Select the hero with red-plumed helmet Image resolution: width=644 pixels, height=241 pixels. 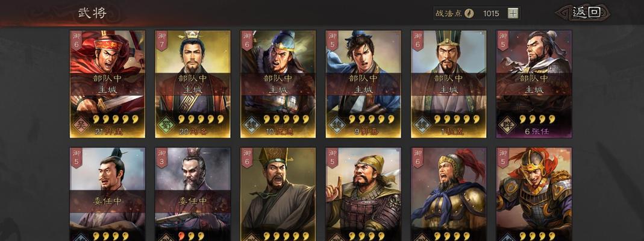[x=448, y=194]
